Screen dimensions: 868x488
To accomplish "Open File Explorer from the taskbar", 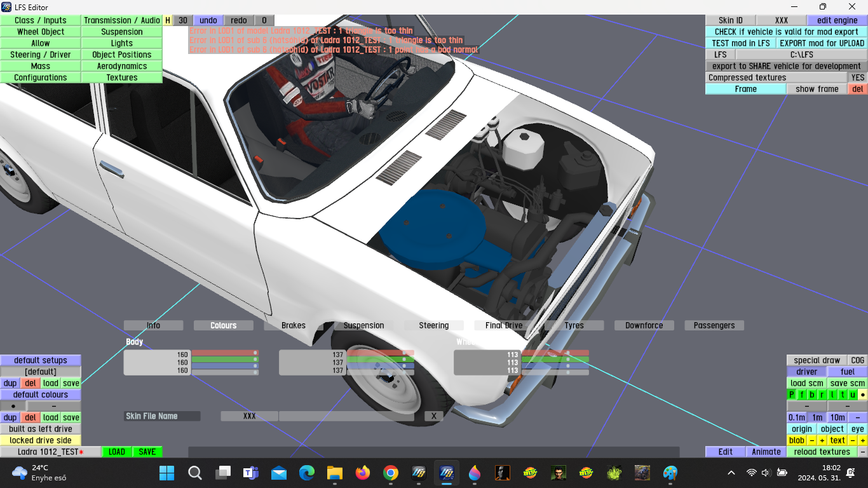I will tap(335, 473).
